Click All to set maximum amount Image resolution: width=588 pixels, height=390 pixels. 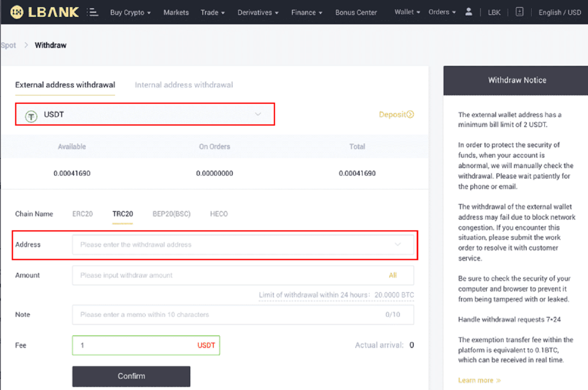pyautogui.click(x=393, y=275)
